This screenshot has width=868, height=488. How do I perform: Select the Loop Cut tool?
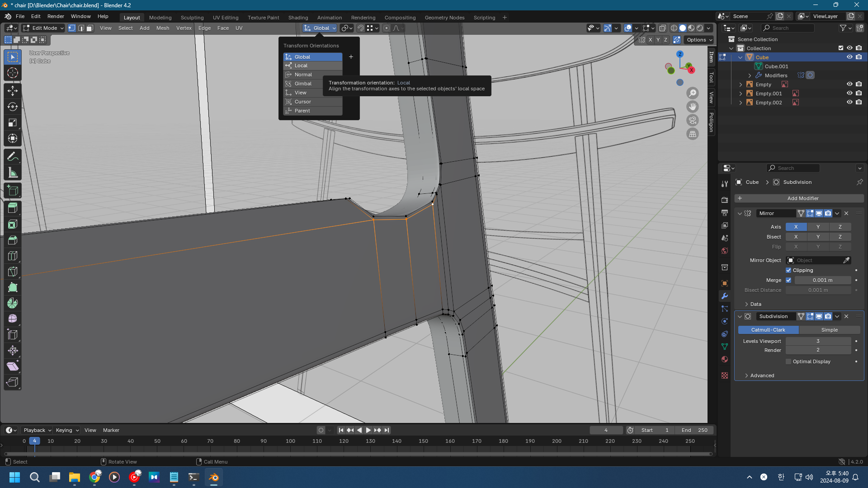click(13, 256)
